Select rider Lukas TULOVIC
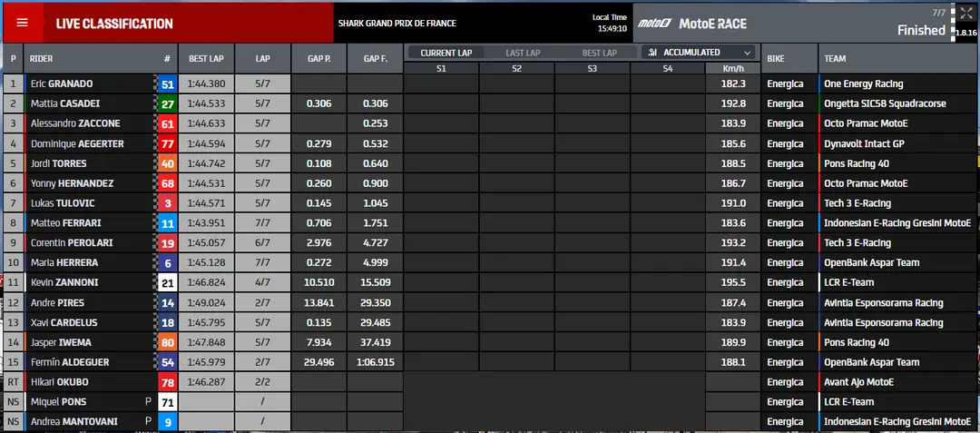 coord(62,203)
